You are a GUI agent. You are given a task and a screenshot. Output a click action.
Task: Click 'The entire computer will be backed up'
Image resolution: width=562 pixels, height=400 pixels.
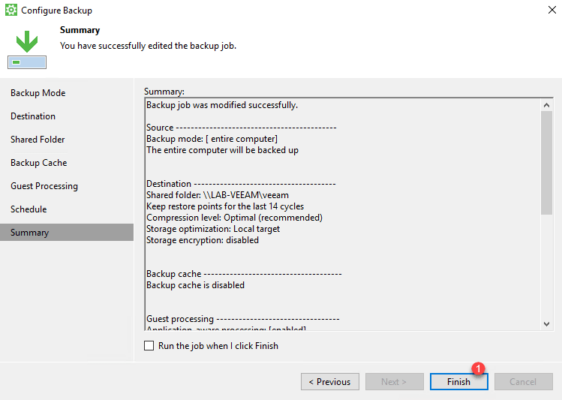pos(222,150)
